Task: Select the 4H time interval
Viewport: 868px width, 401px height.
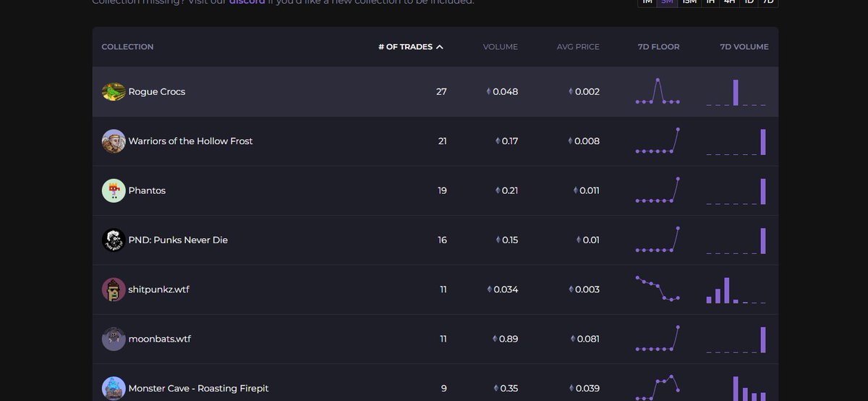Action: pyautogui.click(x=730, y=2)
